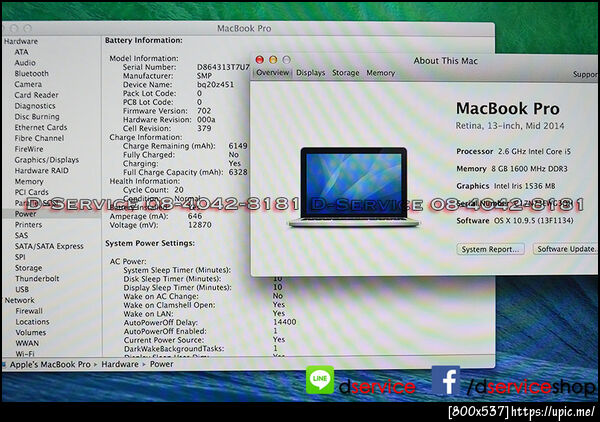This screenshot has height=422, width=600.
Task: Open Fibre Channel section
Action: [x=39, y=138]
